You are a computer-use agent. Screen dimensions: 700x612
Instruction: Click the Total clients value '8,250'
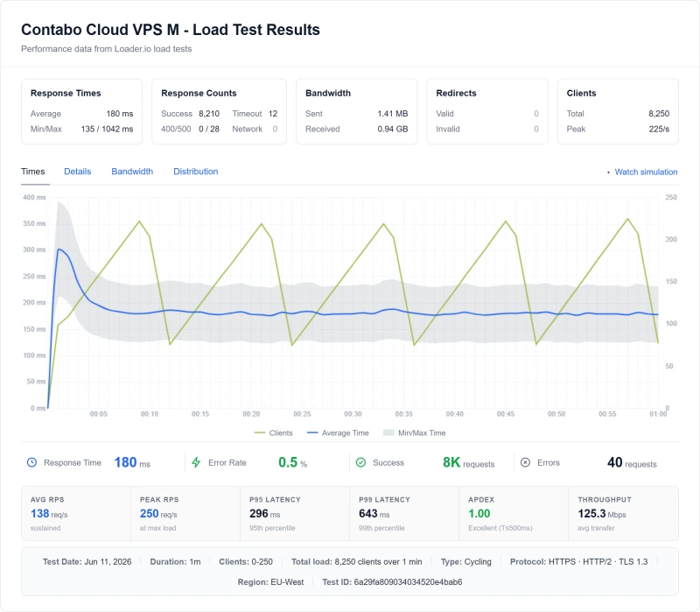[659, 114]
